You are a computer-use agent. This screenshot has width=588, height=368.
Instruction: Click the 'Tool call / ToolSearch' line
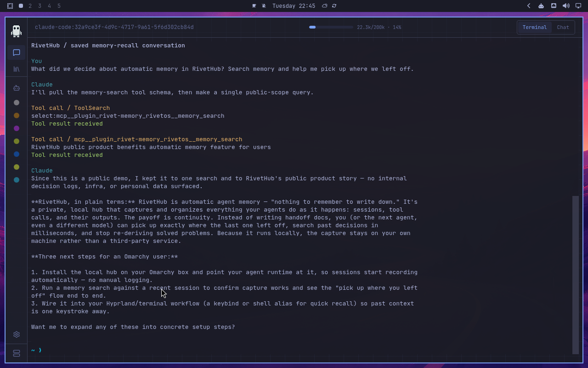pos(70,108)
